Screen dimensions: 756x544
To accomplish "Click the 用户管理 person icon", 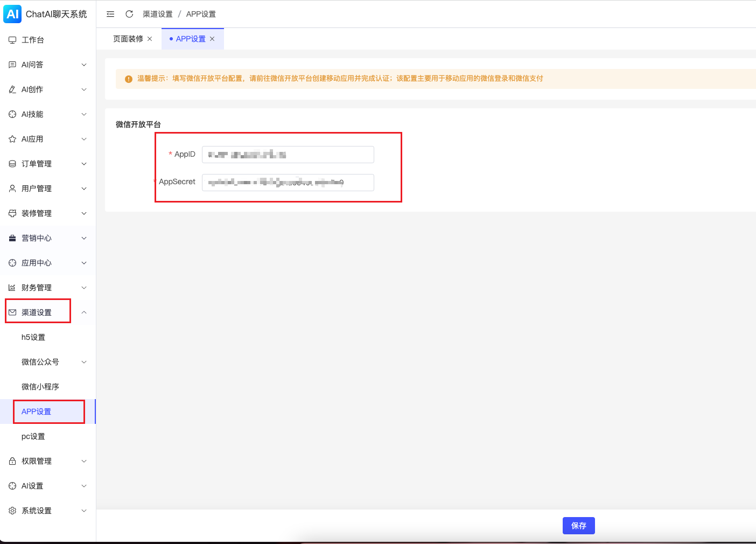I will (12, 189).
